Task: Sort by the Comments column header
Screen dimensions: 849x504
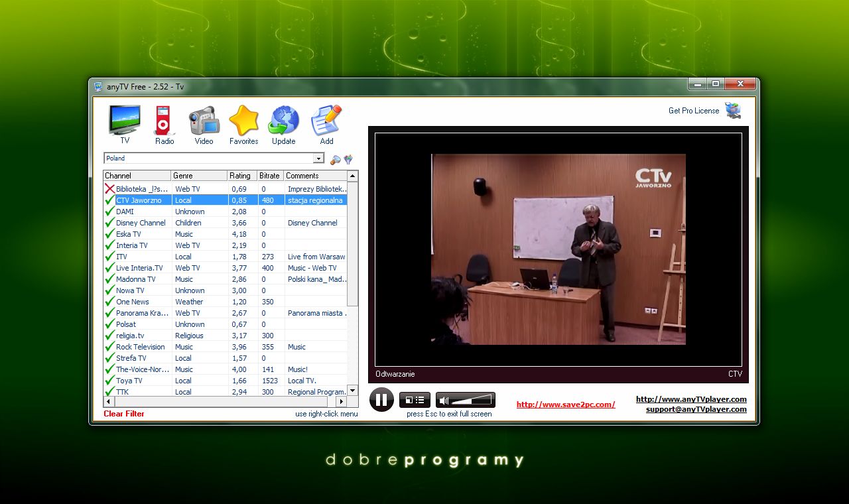Action: (x=315, y=176)
